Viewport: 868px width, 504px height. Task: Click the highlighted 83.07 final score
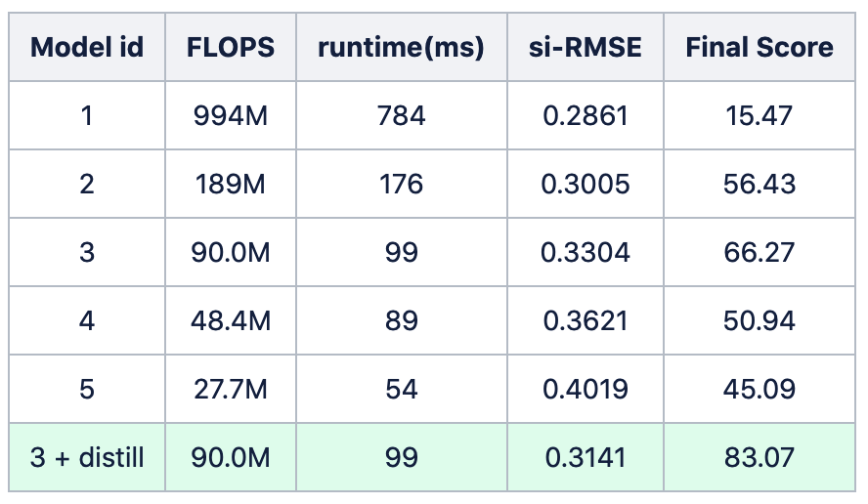759,457
